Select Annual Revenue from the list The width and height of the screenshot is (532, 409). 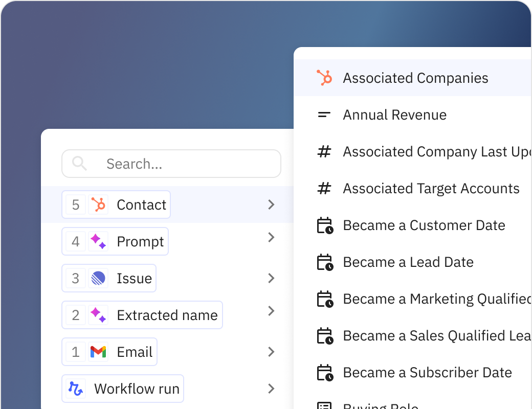click(x=395, y=115)
